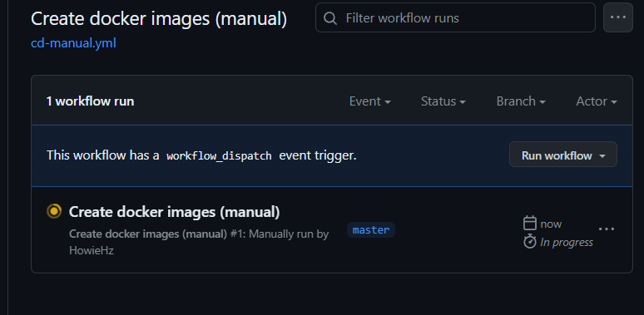The image size is (644, 315).
Task: Click the workflow_dispatch code text
Action: 219,156
